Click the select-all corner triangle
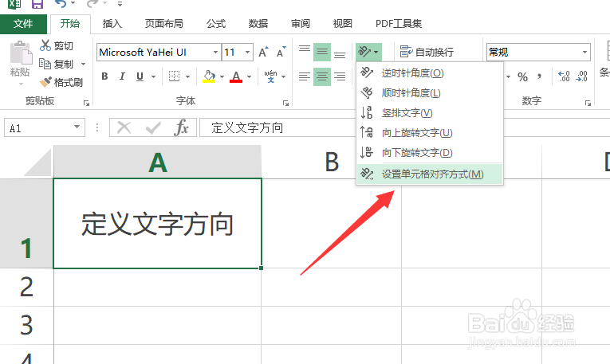The height and width of the screenshot is (364, 610). [37, 162]
